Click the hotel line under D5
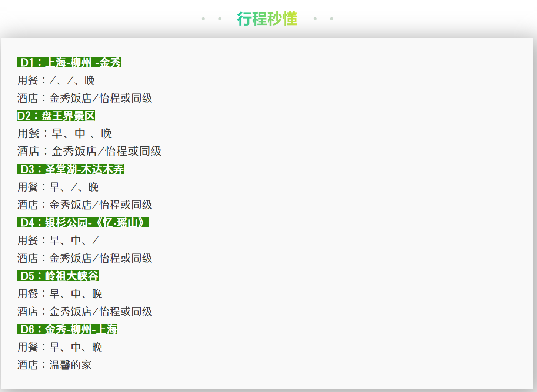 tap(84, 312)
